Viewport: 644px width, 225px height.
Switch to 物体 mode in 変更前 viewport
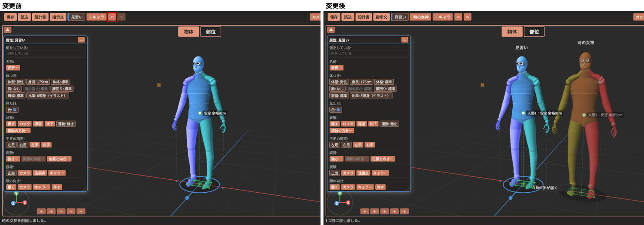(x=188, y=32)
